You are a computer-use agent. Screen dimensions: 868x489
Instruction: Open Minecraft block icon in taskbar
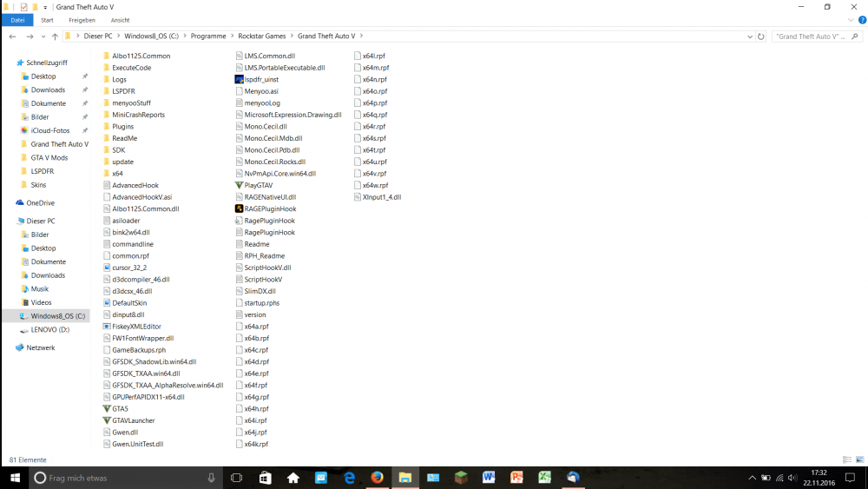click(x=461, y=478)
